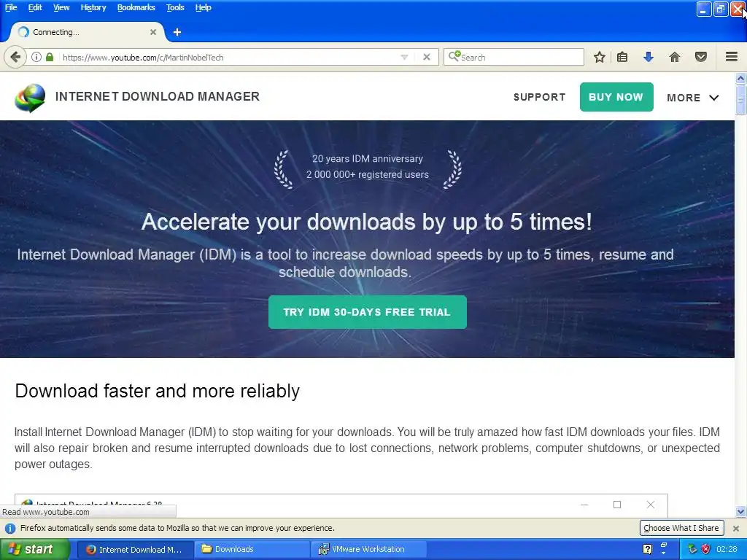Open the downloads arrow in toolbar
The width and height of the screenshot is (747, 560).
point(649,57)
